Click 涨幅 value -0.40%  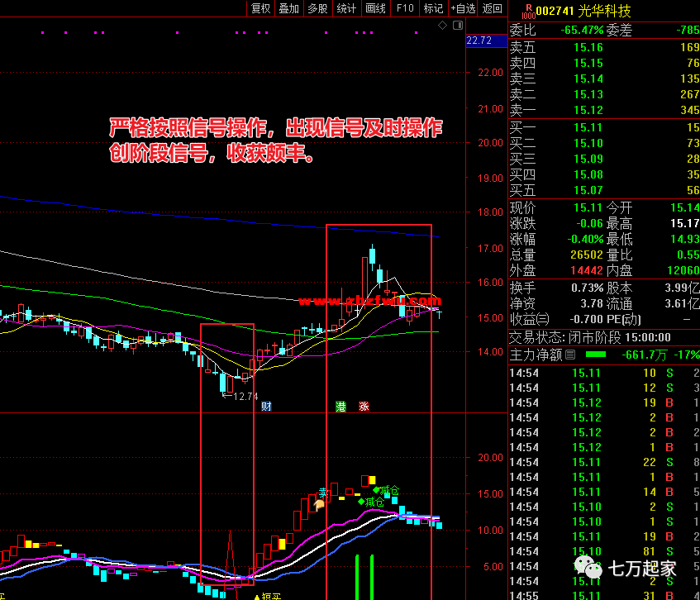585,240
